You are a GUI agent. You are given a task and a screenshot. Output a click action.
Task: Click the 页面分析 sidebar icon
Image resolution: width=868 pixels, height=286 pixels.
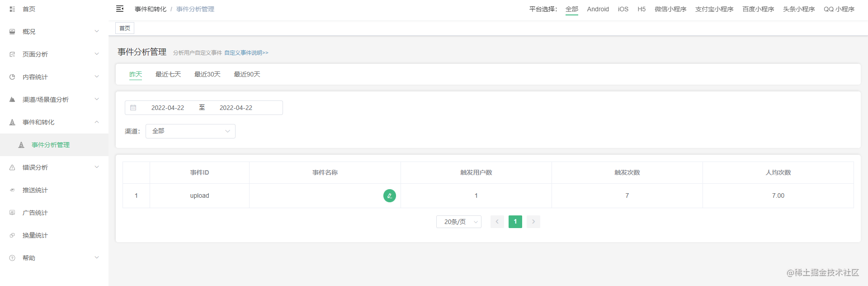tap(12, 54)
